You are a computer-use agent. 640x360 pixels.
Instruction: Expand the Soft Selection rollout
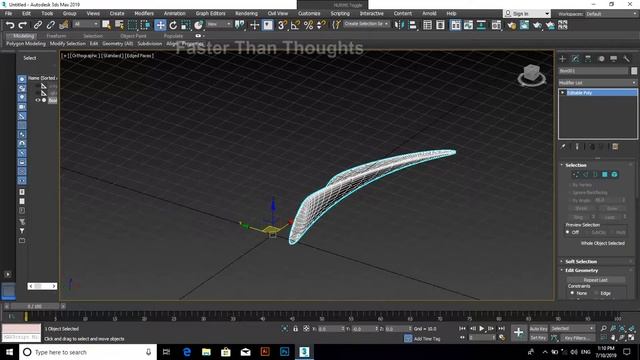(x=580, y=261)
